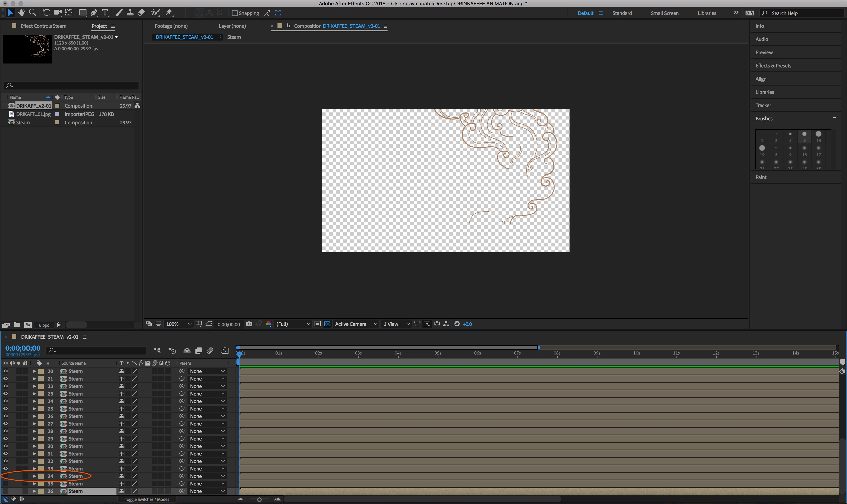Open the Active Camera view dropdown
847x504 pixels.
pyautogui.click(x=356, y=324)
